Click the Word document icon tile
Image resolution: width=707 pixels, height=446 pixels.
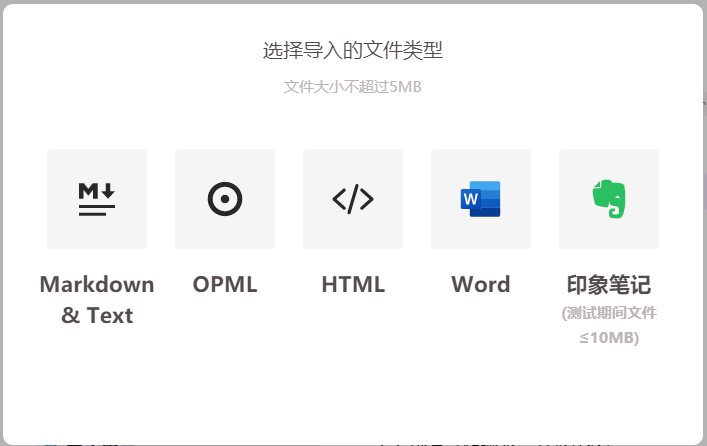pyautogui.click(x=481, y=199)
